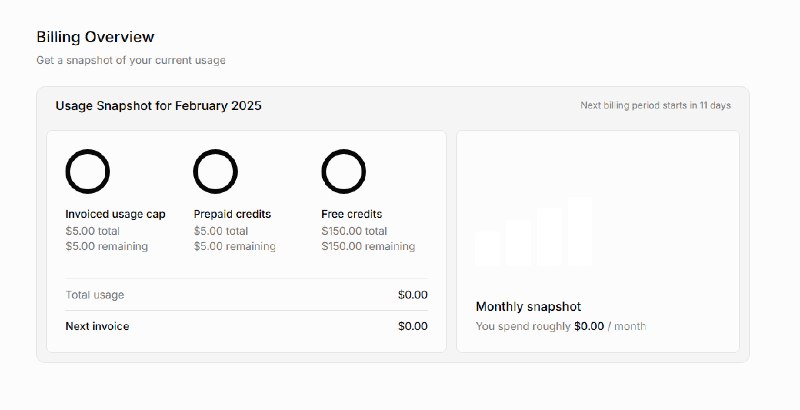Click the Prepaid credits $5.00 total text
This screenshot has width=800, height=410.
(x=220, y=230)
